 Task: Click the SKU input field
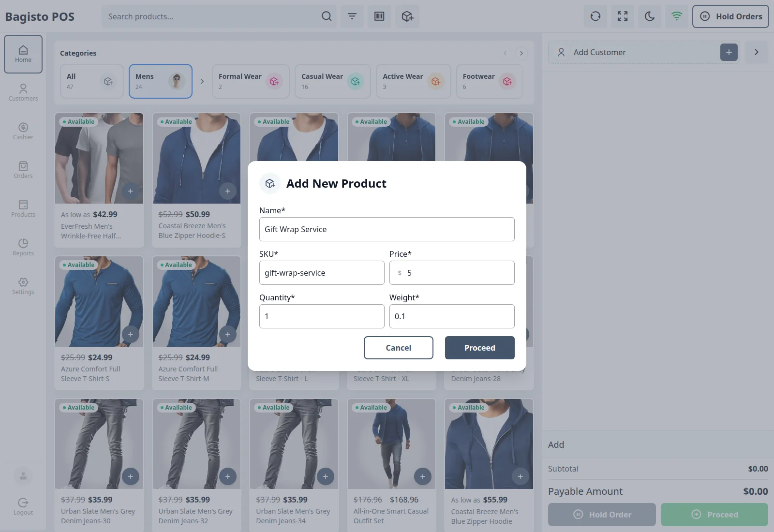(x=322, y=273)
